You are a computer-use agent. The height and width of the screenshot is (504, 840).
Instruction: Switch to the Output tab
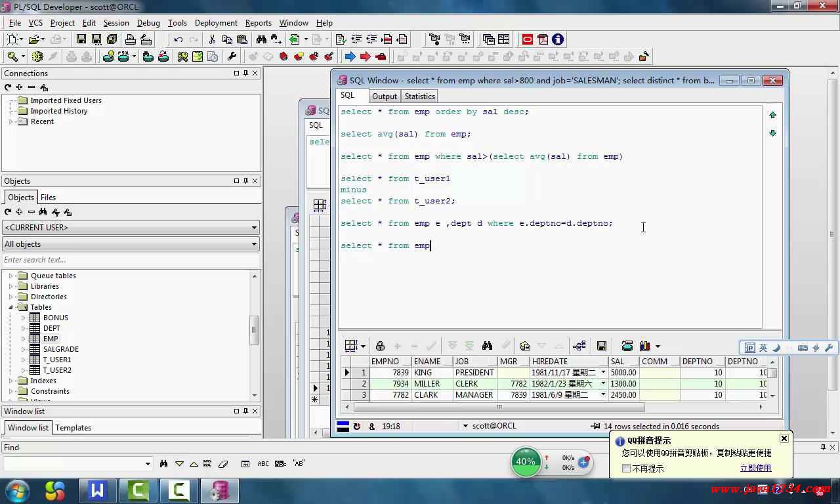[385, 96]
